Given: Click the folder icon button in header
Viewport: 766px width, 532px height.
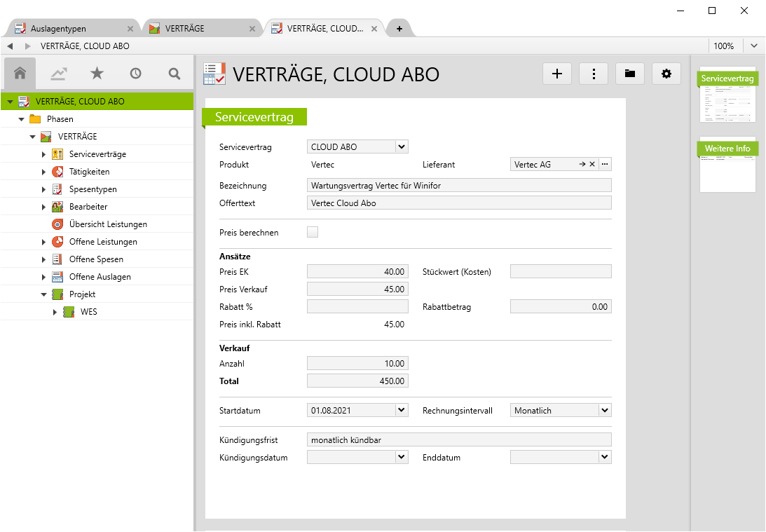Looking at the screenshot, I should (x=630, y=74).
